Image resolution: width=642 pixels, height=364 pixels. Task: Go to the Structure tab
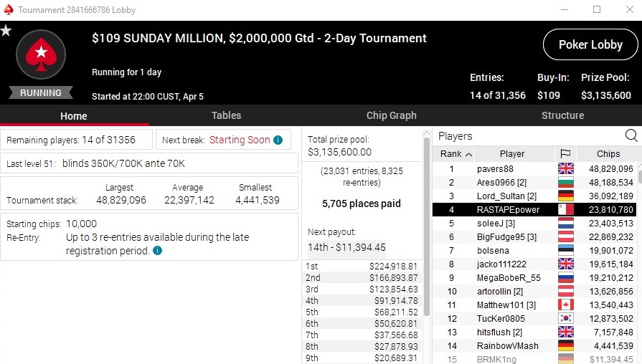pos(562,115)
